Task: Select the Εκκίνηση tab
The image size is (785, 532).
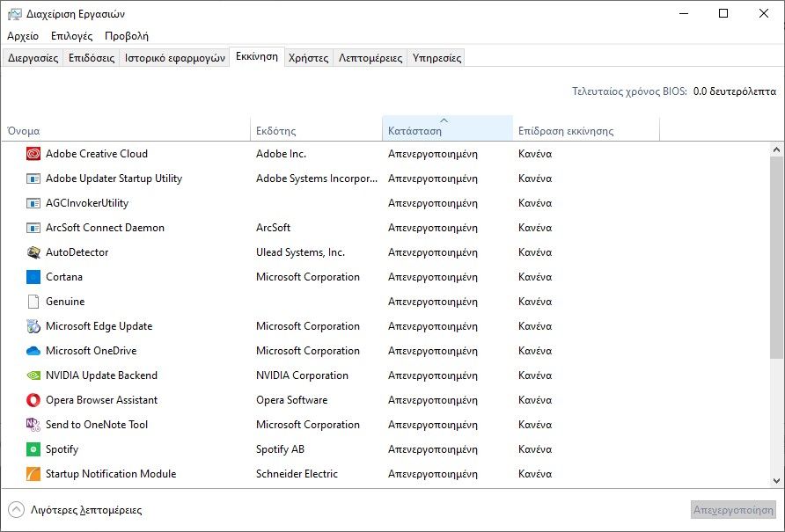Action: (x=257, y=56)
